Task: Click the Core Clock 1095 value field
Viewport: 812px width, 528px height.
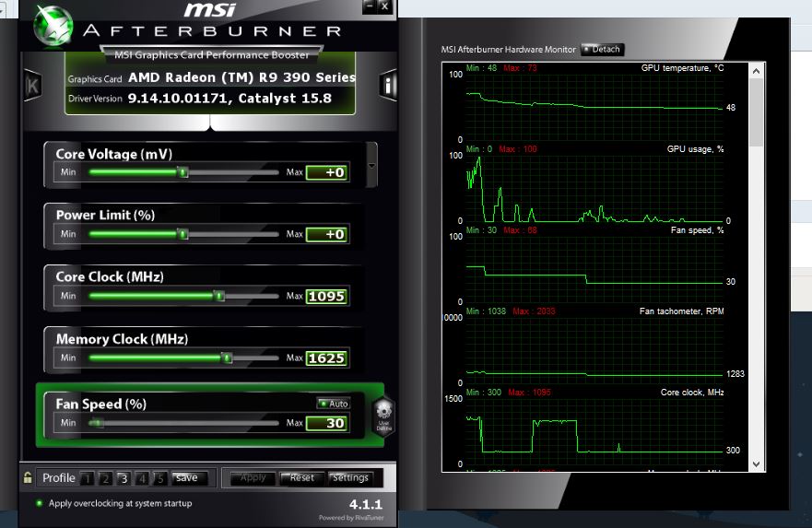Action: tap(326, 296)
